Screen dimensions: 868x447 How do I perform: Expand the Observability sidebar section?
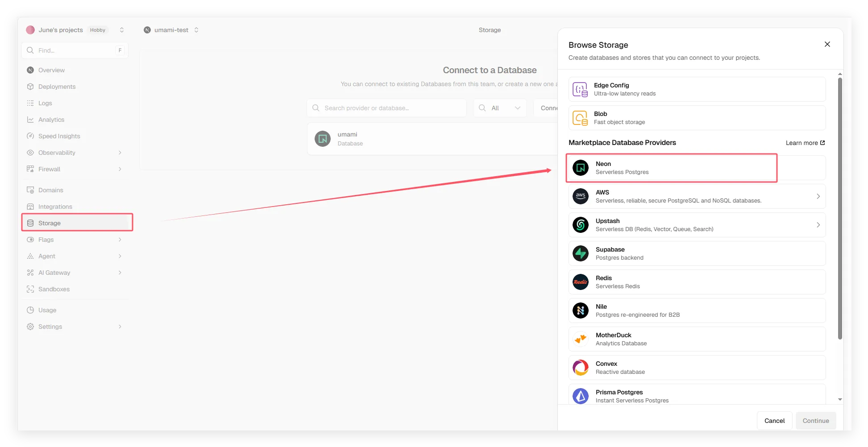(120, 153)
